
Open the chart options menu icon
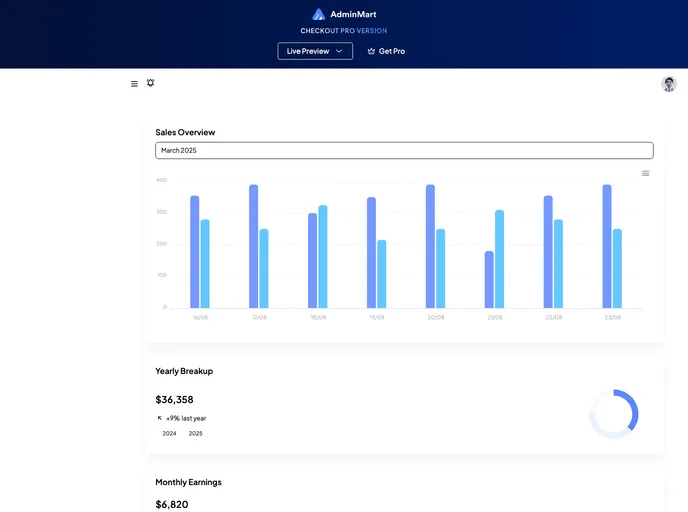pos(645,173)
